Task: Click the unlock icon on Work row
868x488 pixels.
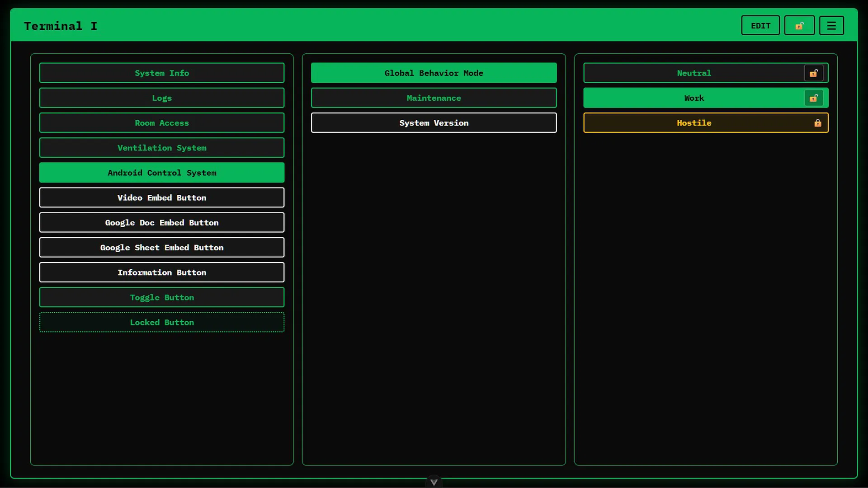Action: (x=814, y=98)
